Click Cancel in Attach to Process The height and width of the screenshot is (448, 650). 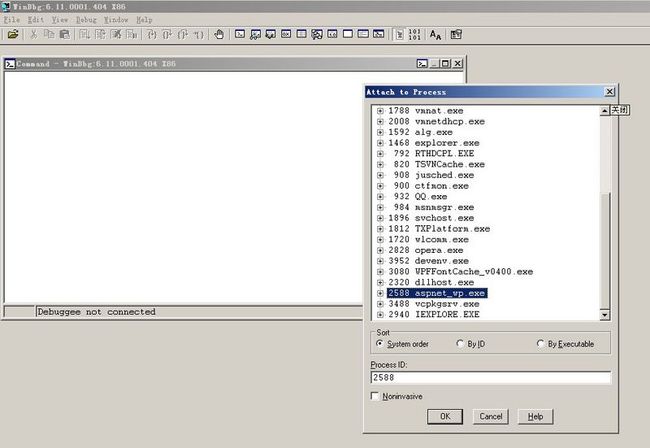[x=490, y=416]
